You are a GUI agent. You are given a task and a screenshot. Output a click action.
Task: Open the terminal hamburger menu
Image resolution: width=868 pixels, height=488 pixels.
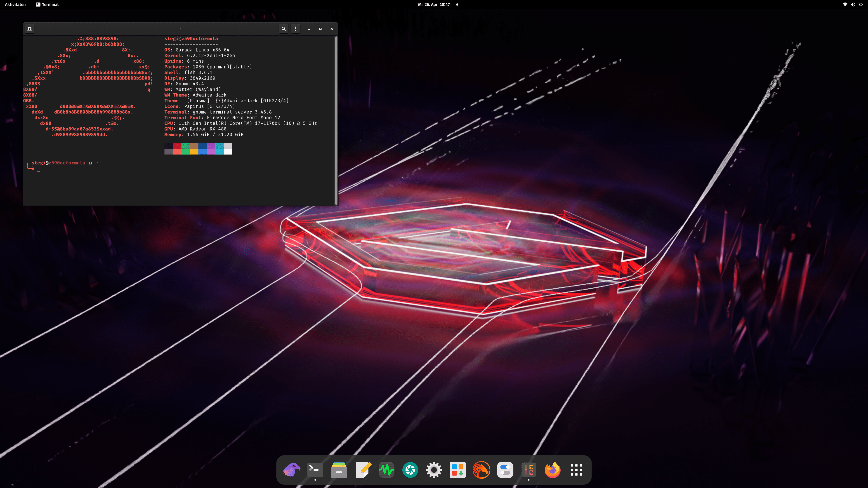tap(295, 29)
